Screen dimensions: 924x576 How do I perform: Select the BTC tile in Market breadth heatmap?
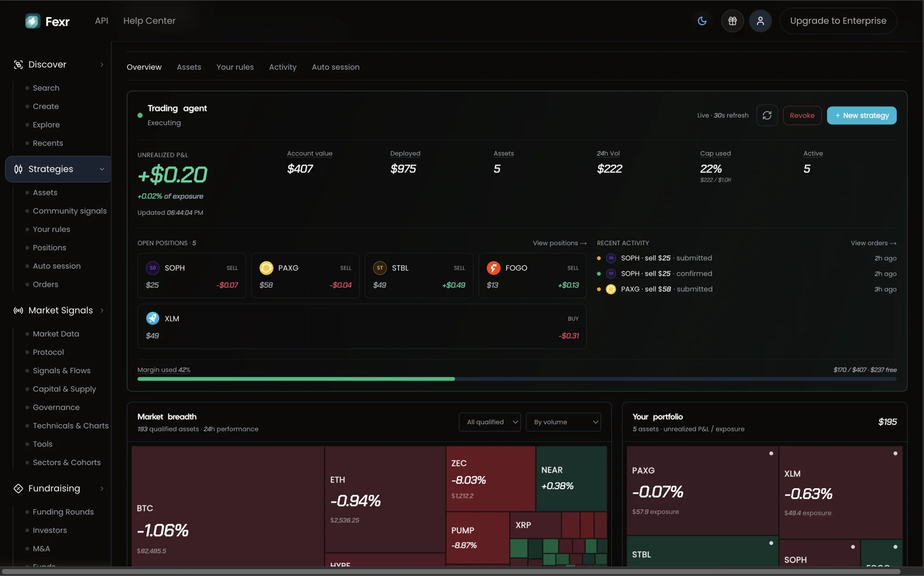[228, 506]
